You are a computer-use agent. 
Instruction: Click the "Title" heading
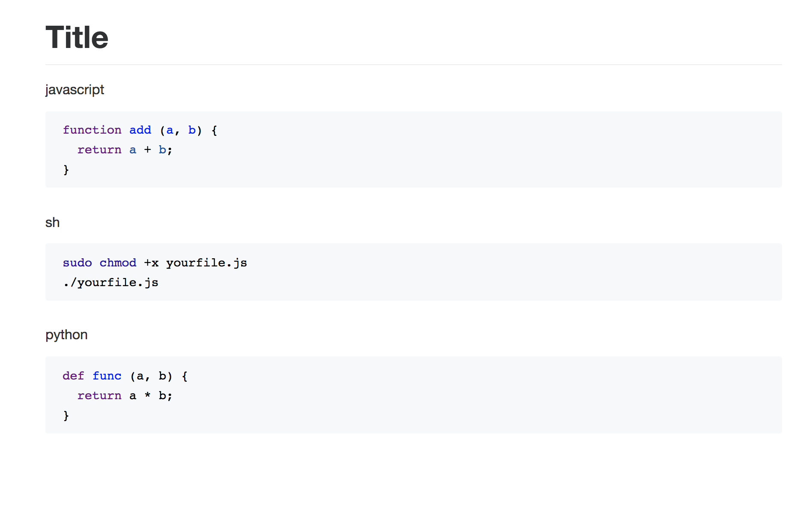77,37
